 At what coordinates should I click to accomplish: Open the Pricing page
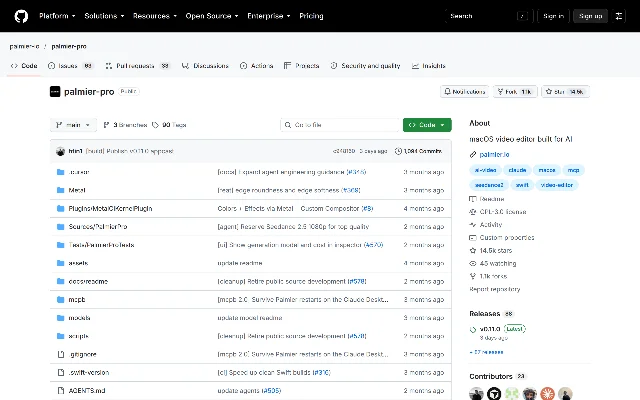click(x=311, y=16)
